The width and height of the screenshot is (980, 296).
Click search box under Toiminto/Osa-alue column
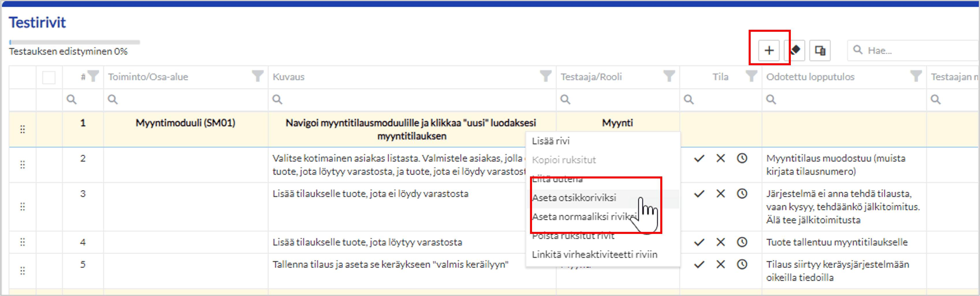click(186, 100)
